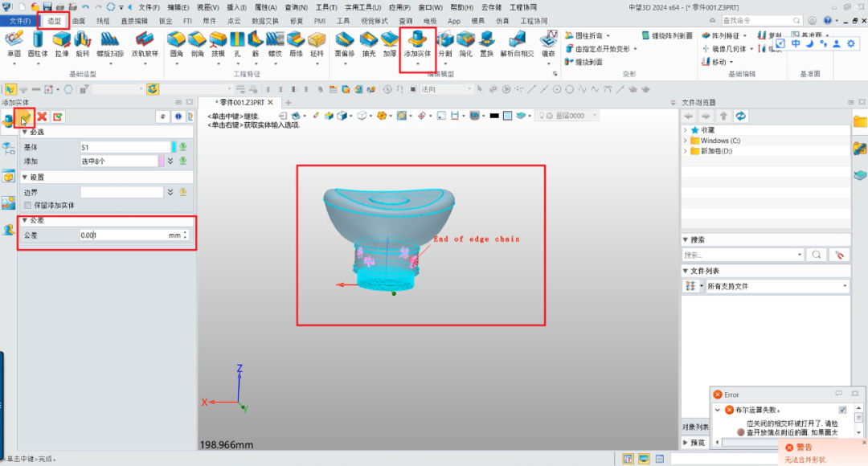Select the 螺纹 thread tool

click(275, 44)
